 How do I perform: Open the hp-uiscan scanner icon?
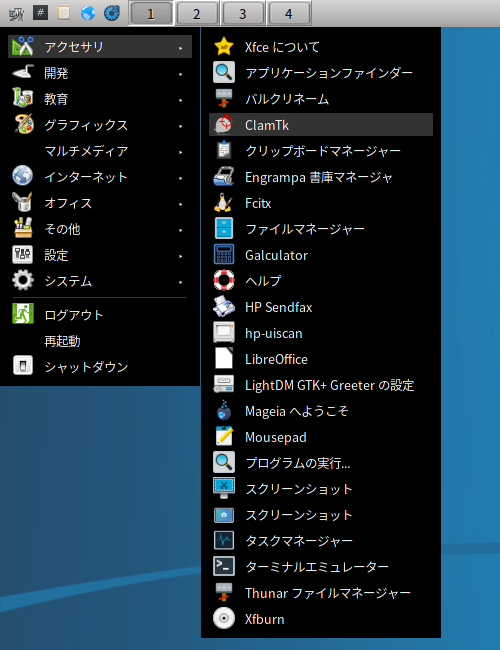[x=224, y=332]
